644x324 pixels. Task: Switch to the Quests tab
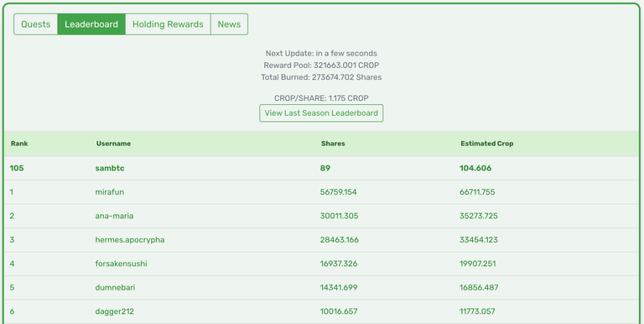[36, 24]
